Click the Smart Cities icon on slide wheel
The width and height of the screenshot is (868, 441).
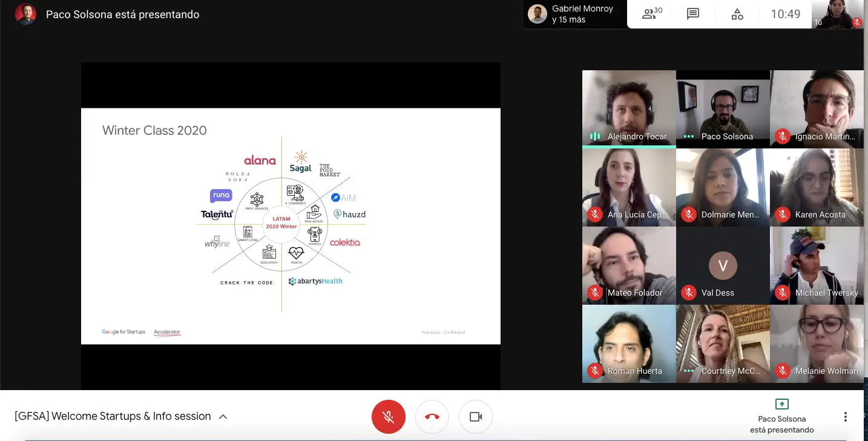(248, 233)
